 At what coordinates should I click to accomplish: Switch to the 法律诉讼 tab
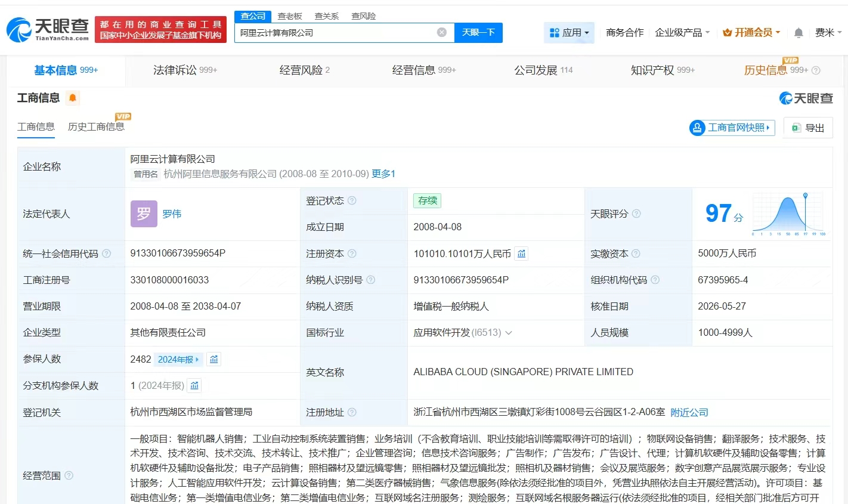(x=185, y=70)
